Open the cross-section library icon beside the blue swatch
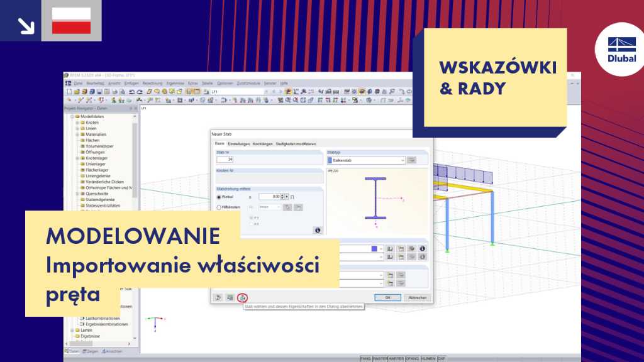Screen dimensions: 644x362 (390, 249)
